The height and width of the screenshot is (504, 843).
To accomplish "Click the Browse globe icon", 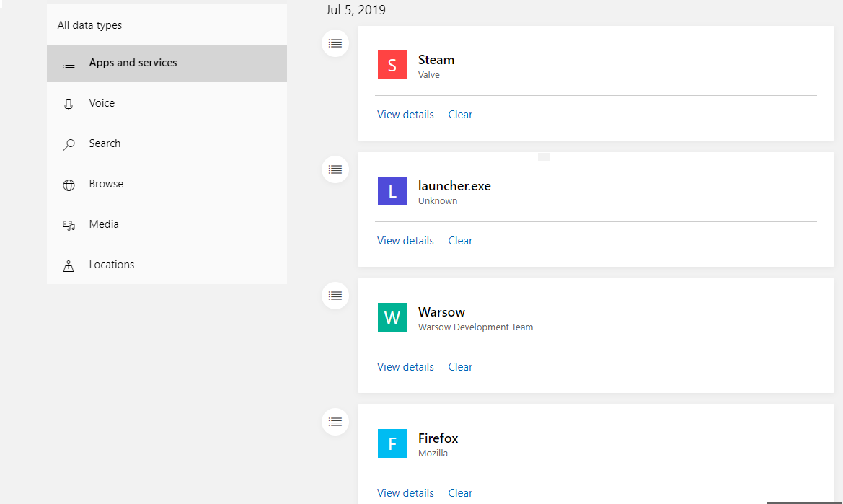I will tap(69, 185).
